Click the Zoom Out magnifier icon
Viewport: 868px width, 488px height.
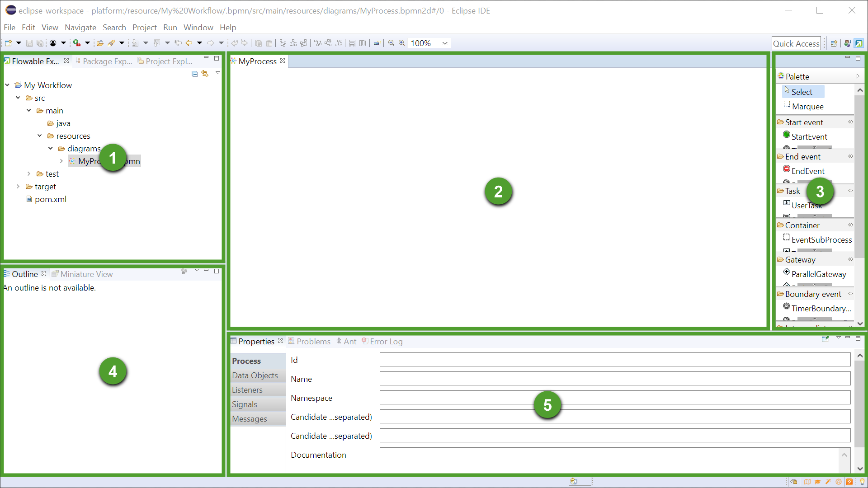point(391,43)
